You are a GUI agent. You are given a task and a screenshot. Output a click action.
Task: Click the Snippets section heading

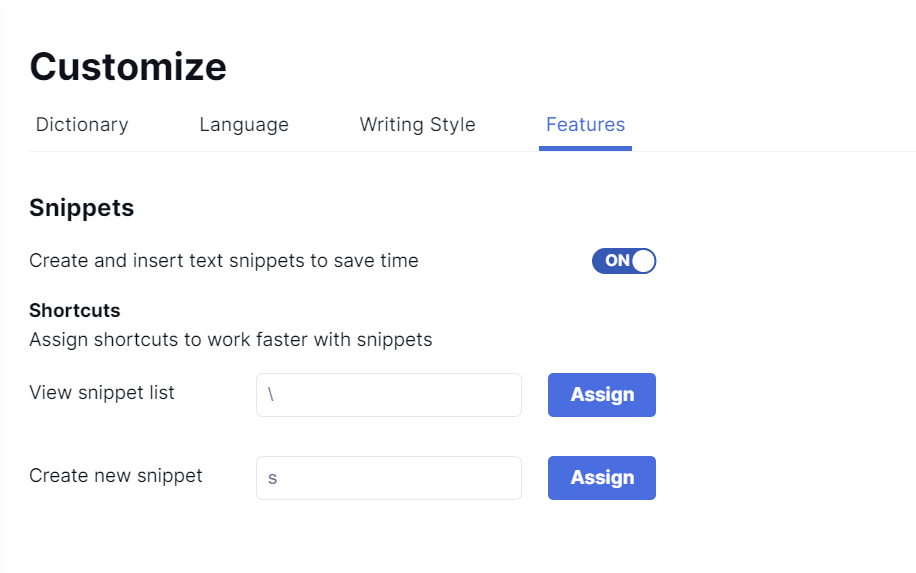tap(82, 208)
